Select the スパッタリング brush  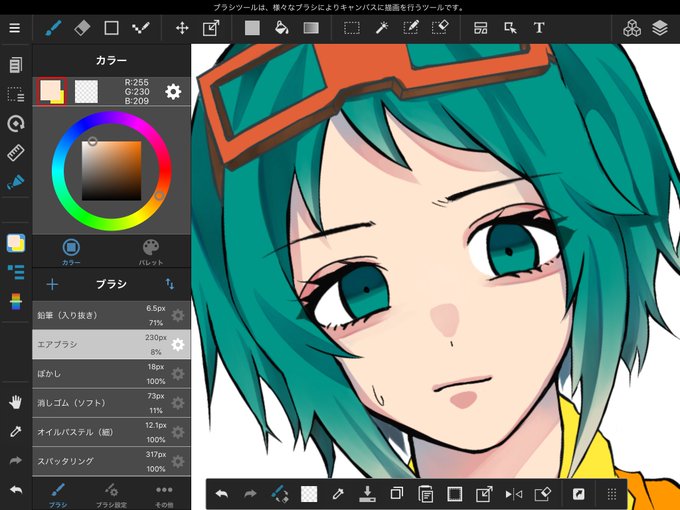pyautogui.click(x=111, y=461)
